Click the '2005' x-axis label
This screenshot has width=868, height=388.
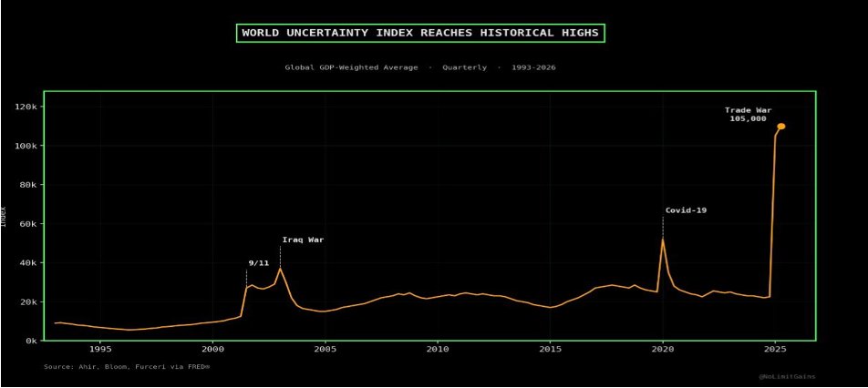pyautogui.click(x=325, y=350)
